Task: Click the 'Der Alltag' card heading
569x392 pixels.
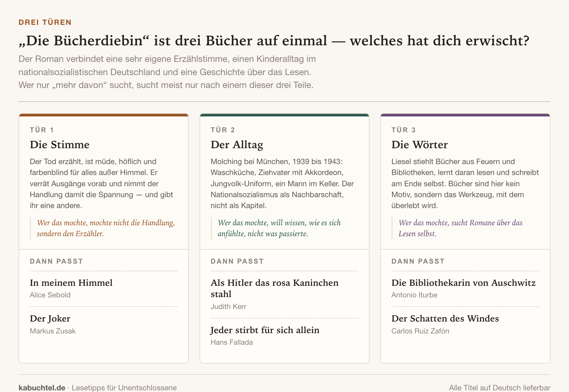Action: [237, 145]
